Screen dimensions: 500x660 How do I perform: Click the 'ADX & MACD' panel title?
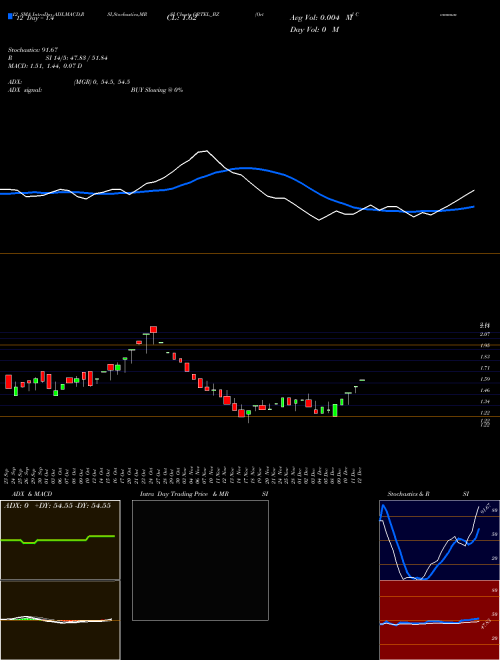pos(32,494)
